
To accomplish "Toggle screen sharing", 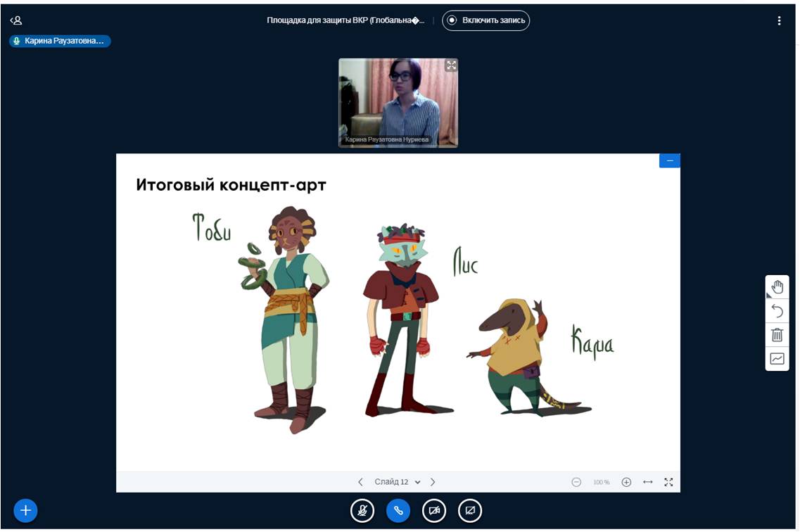I will pos(470,511).
